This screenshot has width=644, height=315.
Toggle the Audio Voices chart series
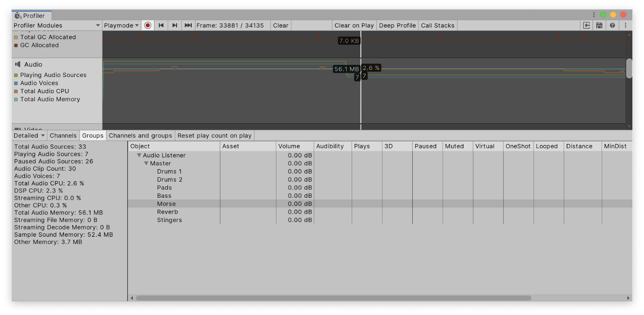click(16, 83)
